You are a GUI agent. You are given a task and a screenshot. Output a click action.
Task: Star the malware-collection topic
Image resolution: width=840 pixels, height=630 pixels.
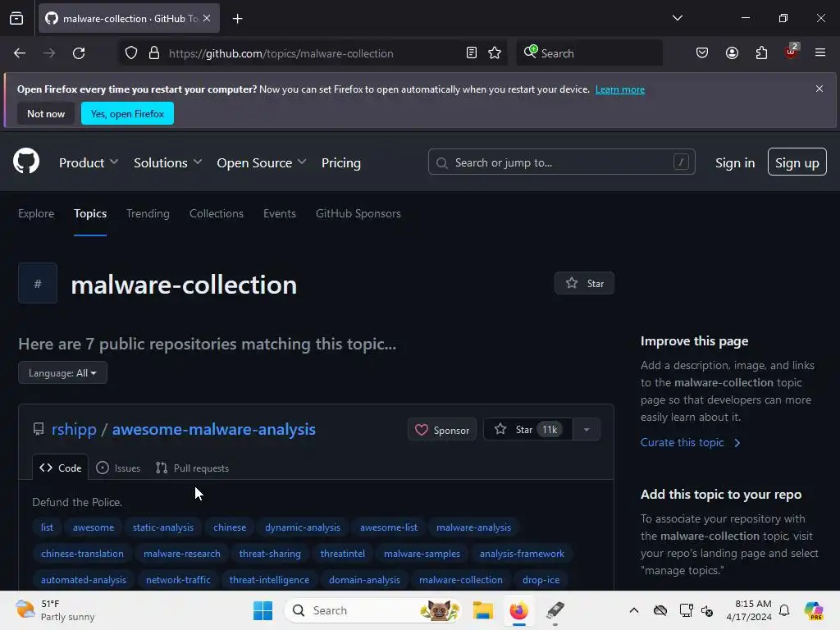tap(584, 283)
